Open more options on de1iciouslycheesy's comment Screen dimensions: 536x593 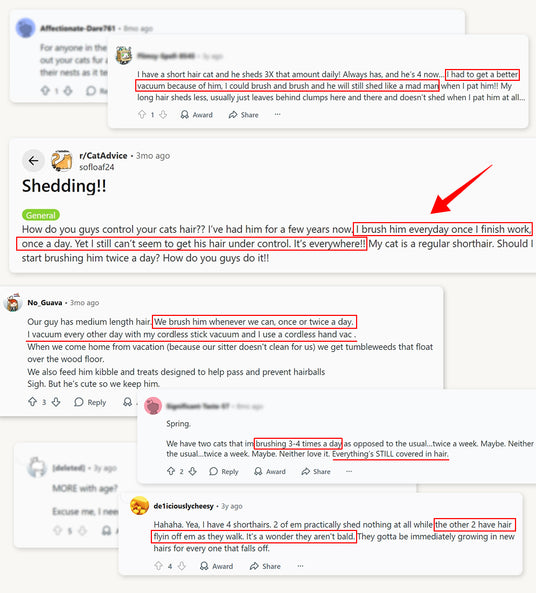coord(300,566)
